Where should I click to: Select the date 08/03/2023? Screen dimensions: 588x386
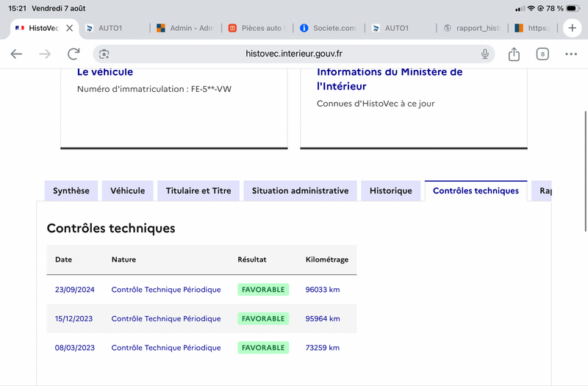(x=75, y=348)
